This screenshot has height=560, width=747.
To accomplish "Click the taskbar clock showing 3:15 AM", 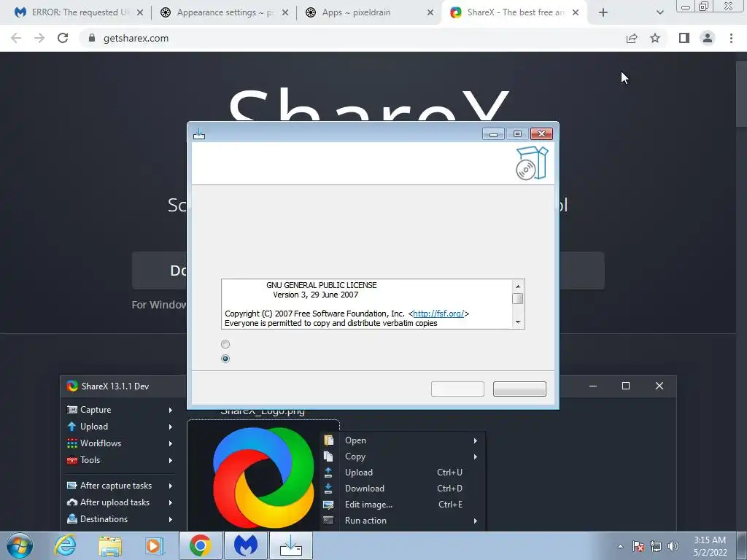I will coord(710,546).
